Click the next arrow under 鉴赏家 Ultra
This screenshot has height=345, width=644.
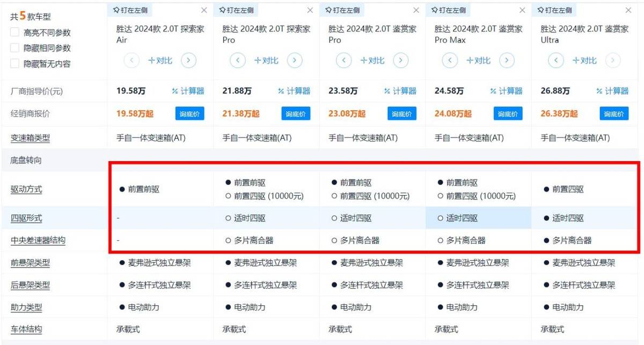[613, 61]
